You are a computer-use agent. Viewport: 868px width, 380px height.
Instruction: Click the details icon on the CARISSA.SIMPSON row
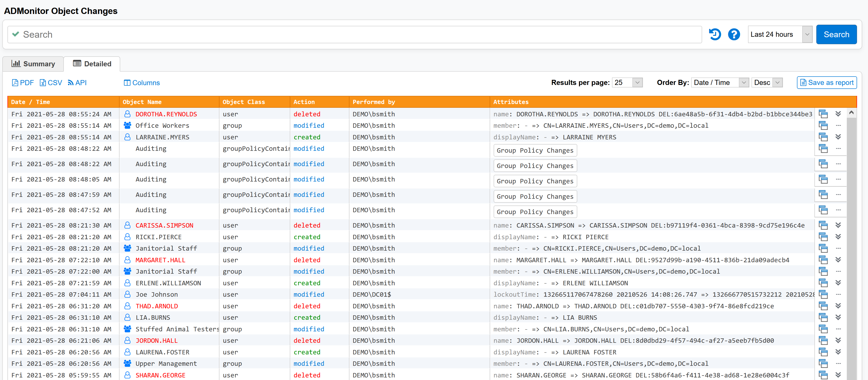[x=823, y=225]
